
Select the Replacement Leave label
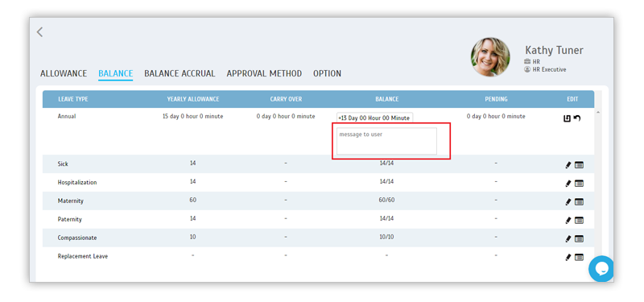[x=83, y=256]
